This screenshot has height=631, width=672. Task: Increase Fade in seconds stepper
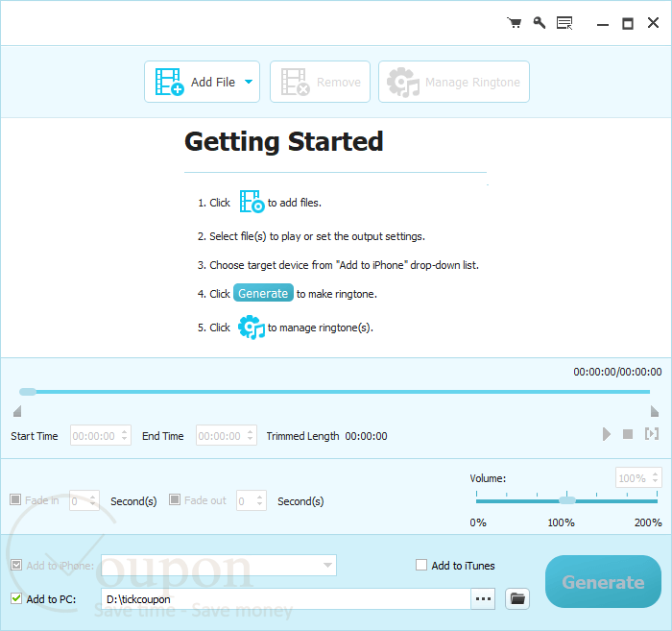click(92, 497)
